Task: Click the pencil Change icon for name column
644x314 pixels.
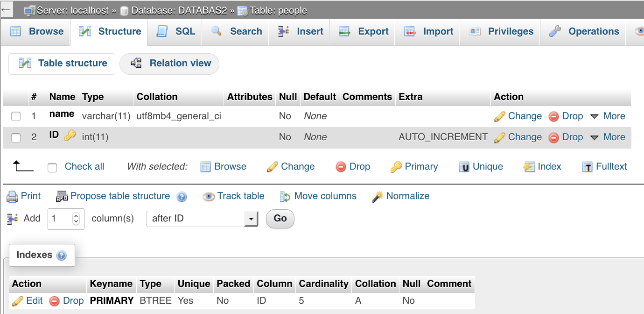Action: pos(500,116)
